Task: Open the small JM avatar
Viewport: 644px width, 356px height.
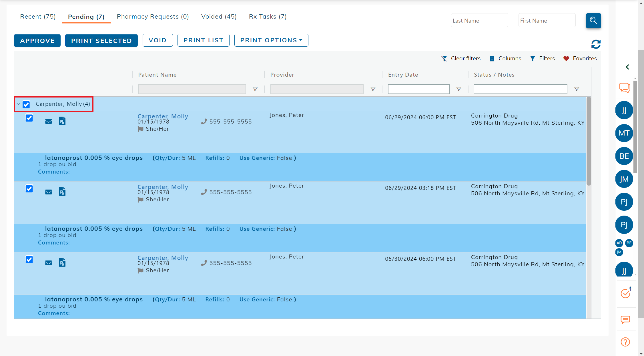Action: [619, 252]
